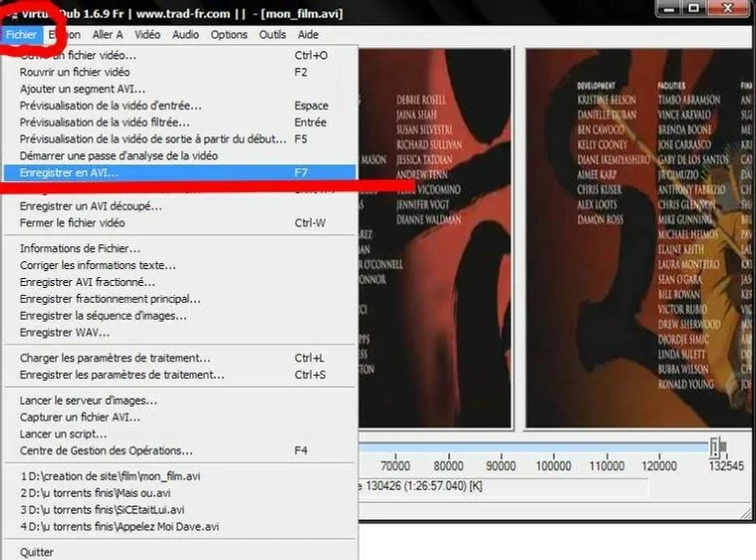Choose Enregistrer WAV entry
The width and height of the screenshot is (756, 560).
[59, 332]
